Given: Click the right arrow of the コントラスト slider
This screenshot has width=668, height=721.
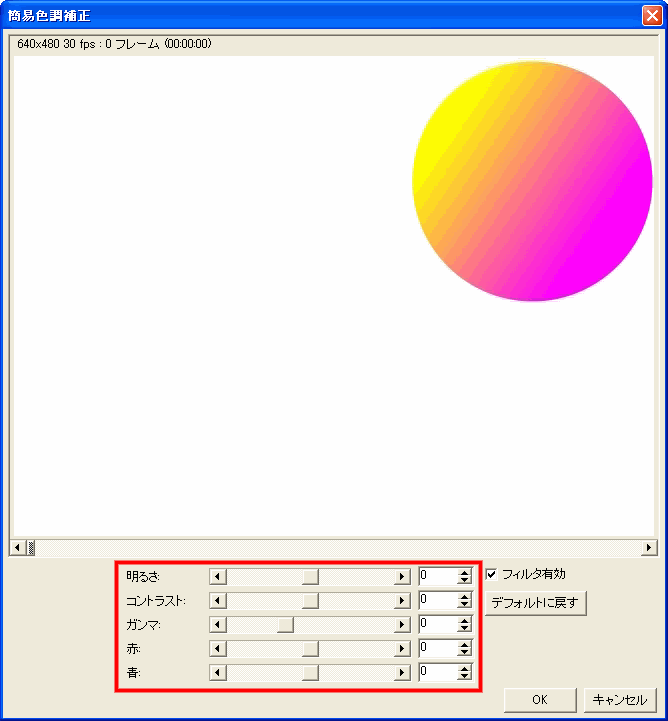Looking at the screenshot, I should [402, 600].
